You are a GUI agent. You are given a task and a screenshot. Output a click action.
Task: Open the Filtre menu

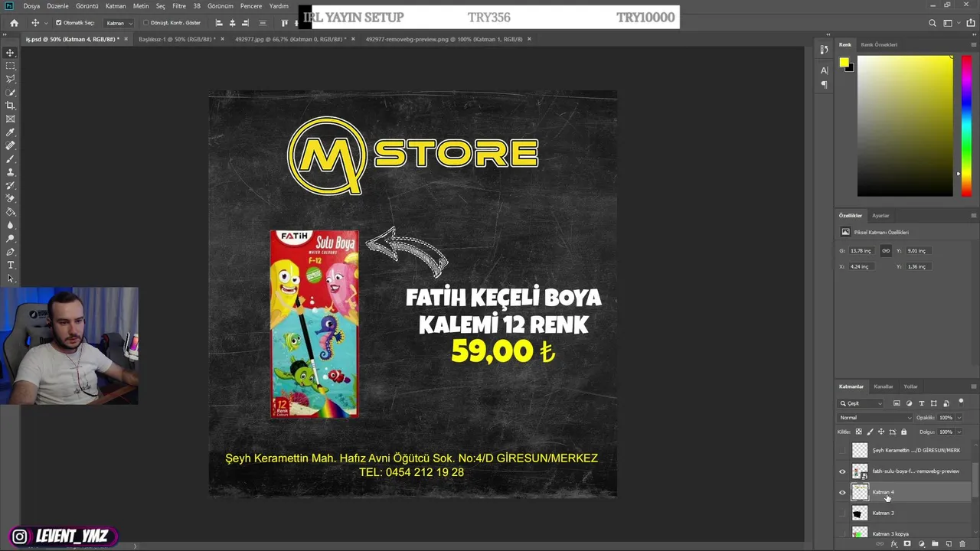pos(179,6)
